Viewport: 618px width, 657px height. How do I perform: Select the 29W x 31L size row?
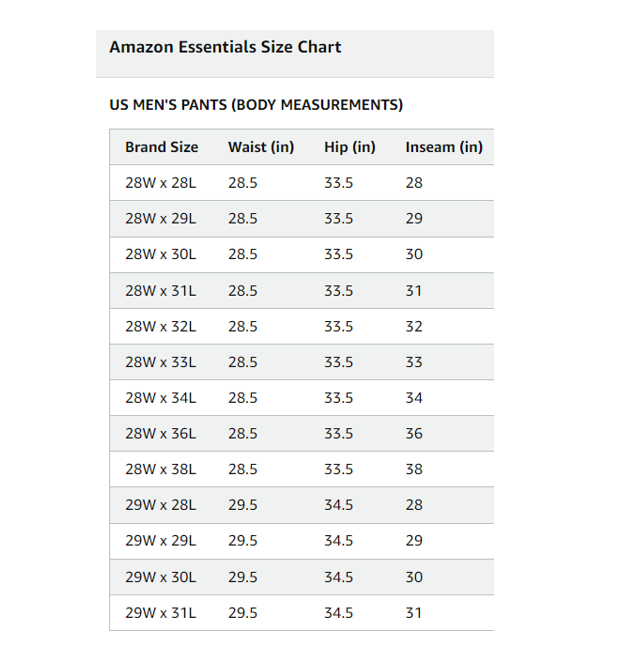[x=302, y=613]
